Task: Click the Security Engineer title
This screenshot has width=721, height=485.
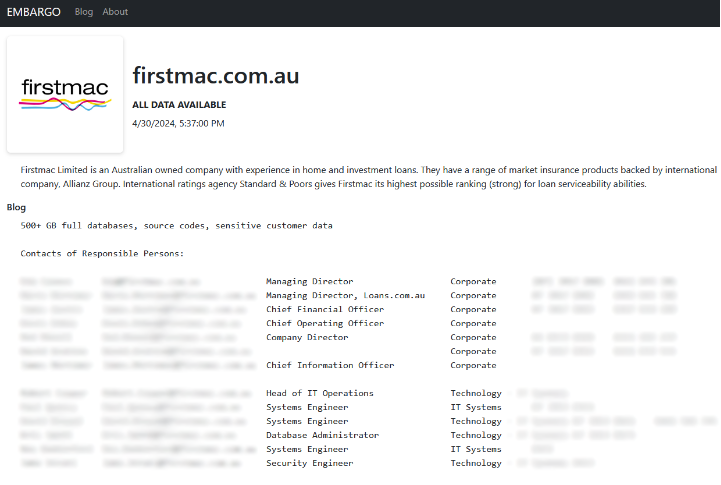Action: pyautogui.click(x=309, y=464)
